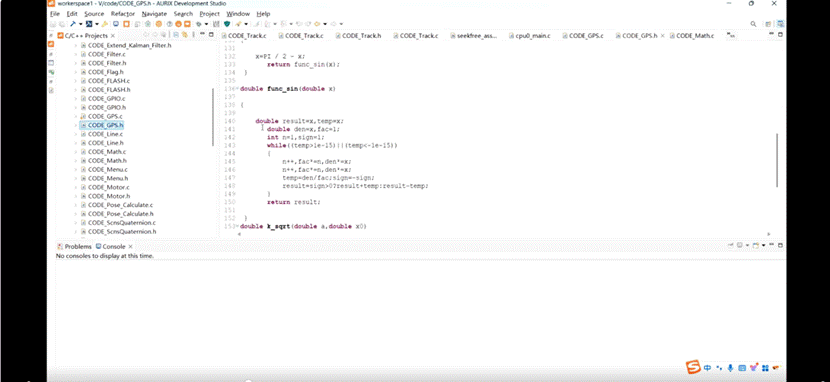Select CODE_Extend_Kalman_Filter.h in project tree
830x382 pixels.
click(x=126, y=46)
